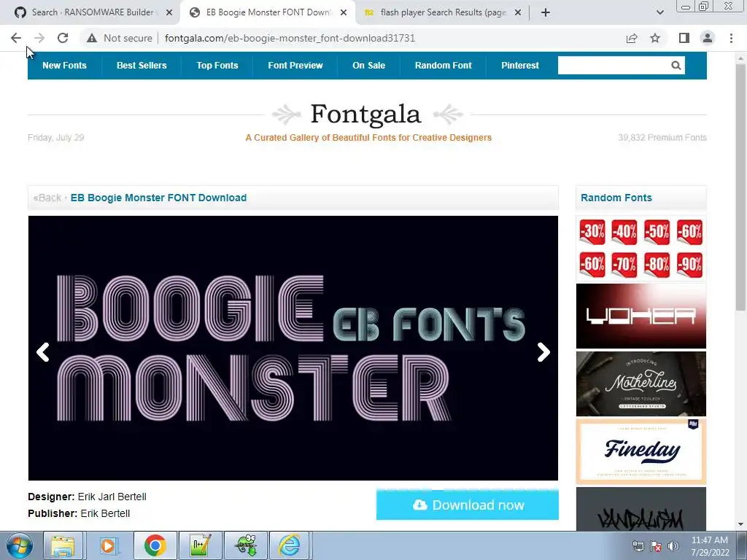Go back using browser back arrow
The image size is (747, 560).
tap(16, 38)
